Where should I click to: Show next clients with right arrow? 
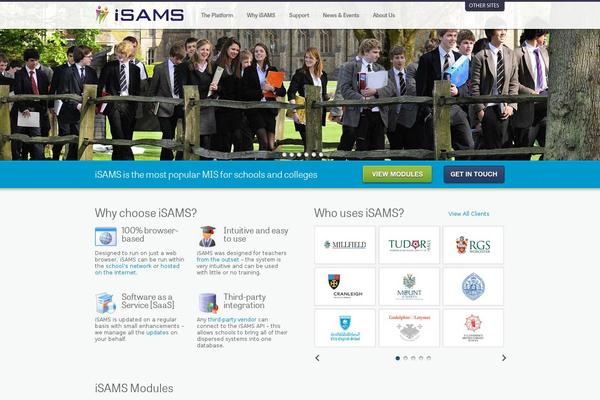pyautogui.click(x=504, y=358)
